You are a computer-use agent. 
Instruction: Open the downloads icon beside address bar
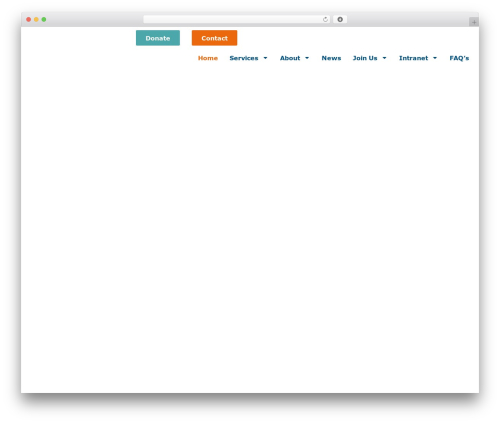pos(340,19)
